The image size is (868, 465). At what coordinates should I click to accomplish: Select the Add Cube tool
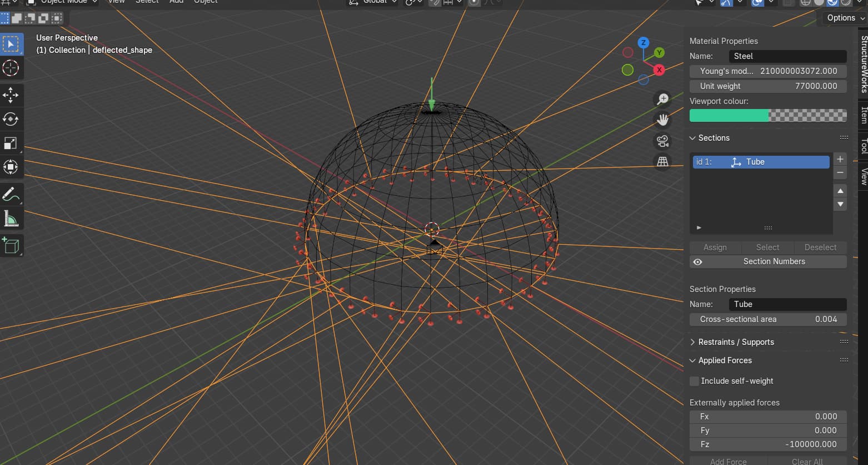tap(11, 245)
